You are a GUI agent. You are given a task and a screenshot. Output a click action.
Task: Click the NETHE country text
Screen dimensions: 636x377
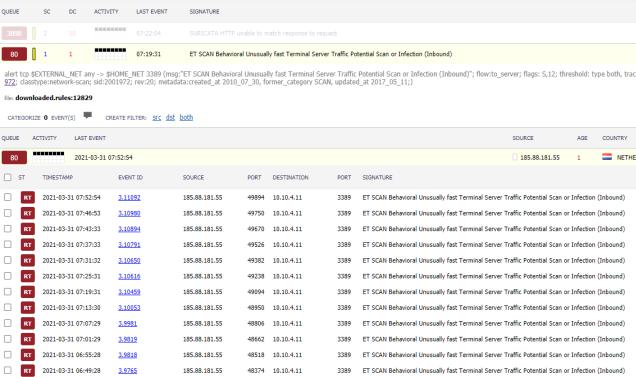626,157
